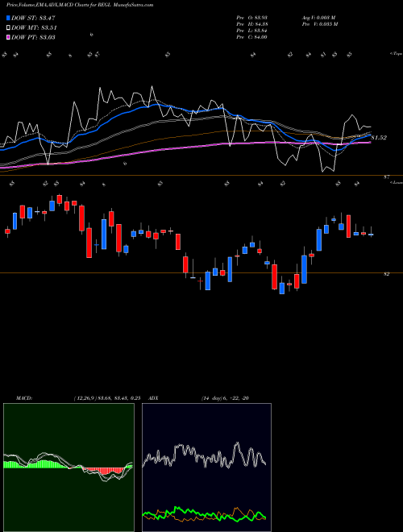Click the 81.52 price label on EMA chart
Image resolution: width=403 pixels, height=532 pixels.
tap(379, 138)
